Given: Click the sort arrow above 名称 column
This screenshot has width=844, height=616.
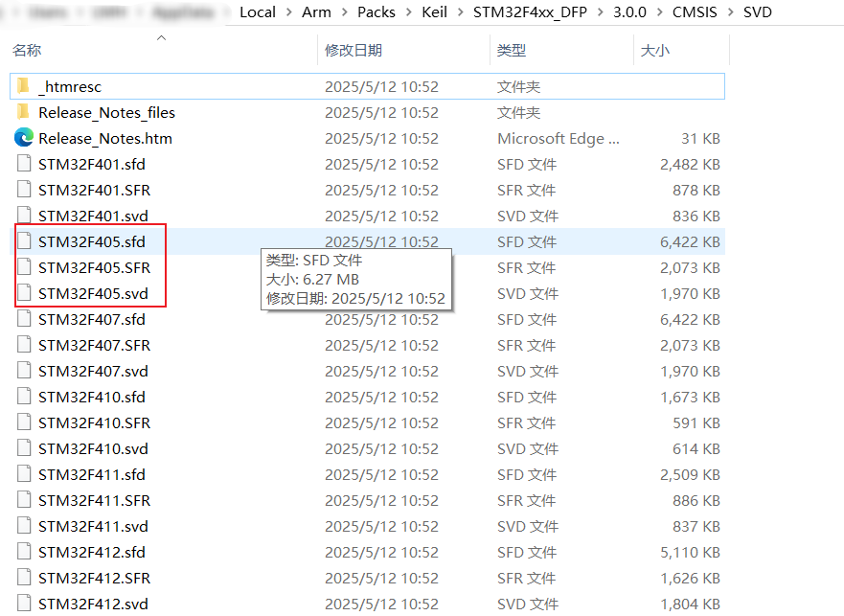Looking at the screenshot, I should tap(161, 37).
